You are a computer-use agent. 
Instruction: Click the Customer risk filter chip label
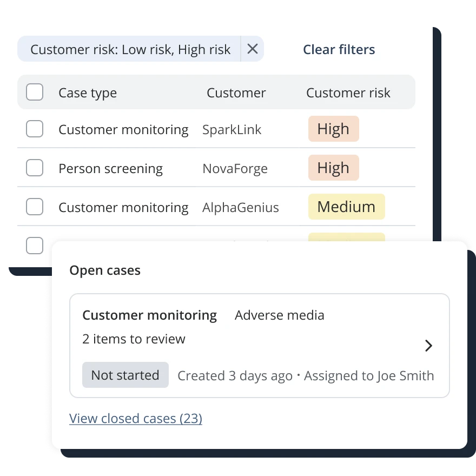click(x=130, y=49)
